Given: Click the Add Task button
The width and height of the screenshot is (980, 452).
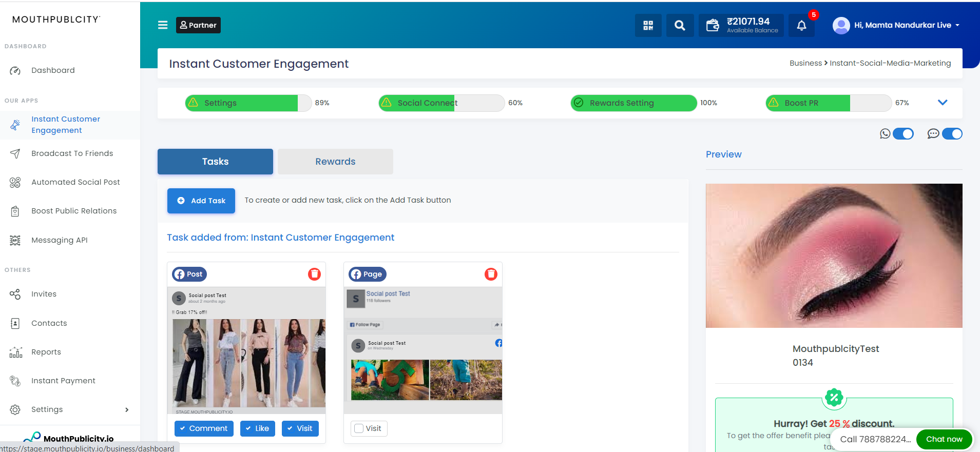Looking at the screenshot, I should pyautogui.click(x=201, y=201).
